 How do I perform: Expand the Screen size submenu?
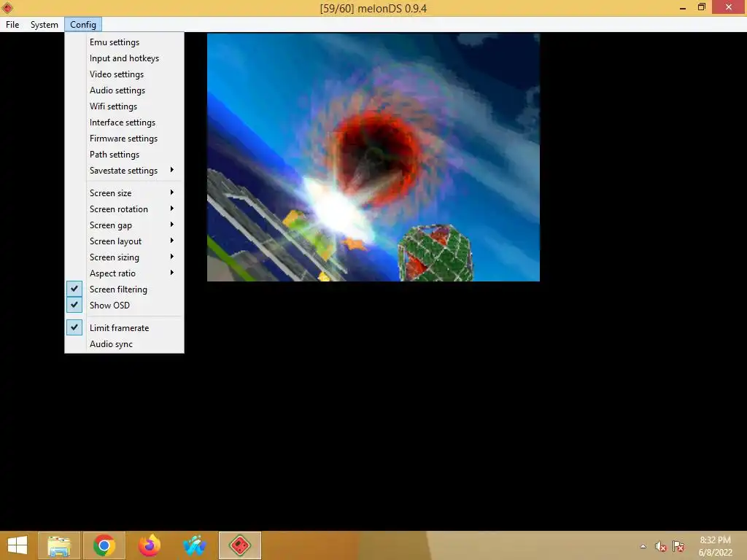pyautogui.click(x=124, y=192)
